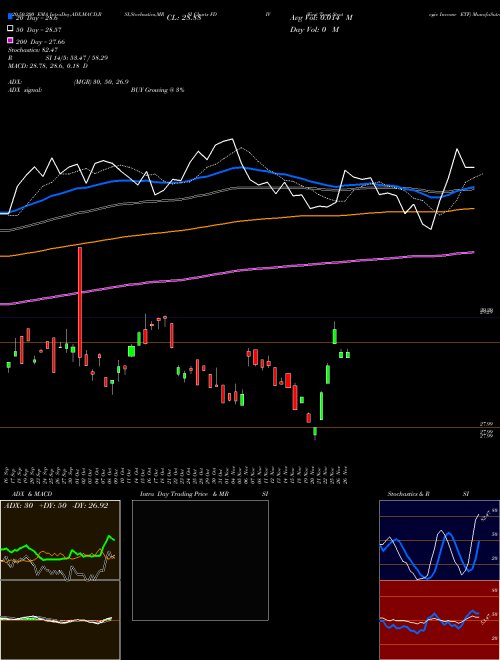Click the (MGR) 30, 50, 26.9 ADX values
The width and height of the screenshot is (500, 660).
click(101, 82)
